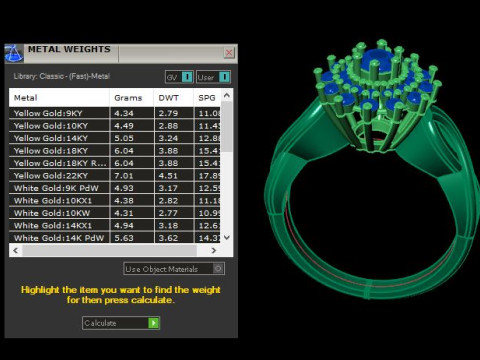Select the Yellow Gold:14KY row
The height and width of the screenshot is (360, 480).
click(115, 138)
